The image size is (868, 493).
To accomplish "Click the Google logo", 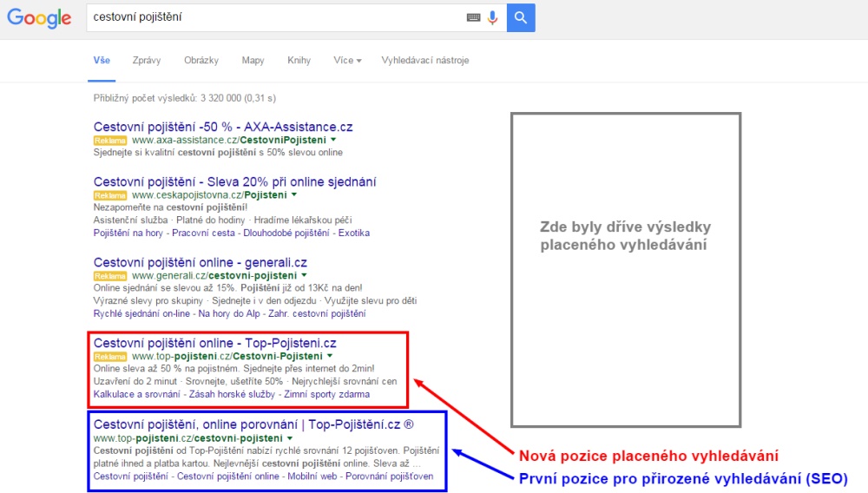I will click(x=39, y=17).
